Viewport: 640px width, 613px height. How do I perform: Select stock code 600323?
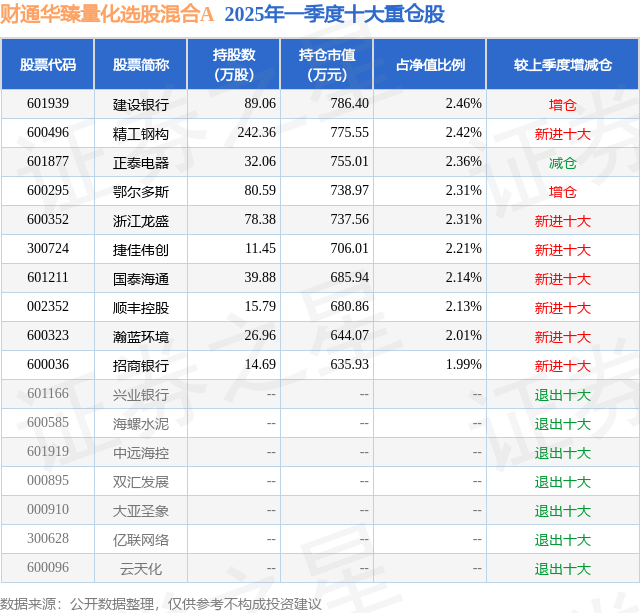(x=48, y=335)
